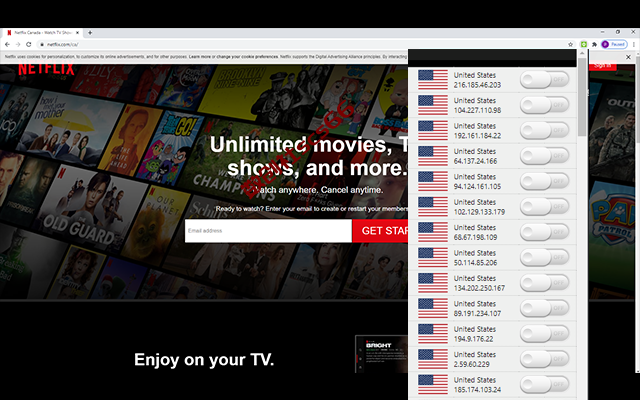640x400 pixels.
Task: Select the flag beside 104.227.110.98
Action: pyautogui.click(x=433, y=105)
